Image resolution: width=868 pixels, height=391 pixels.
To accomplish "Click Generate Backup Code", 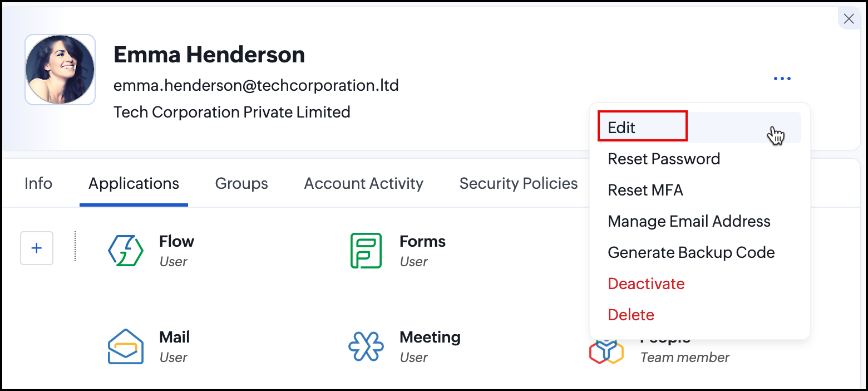I will (x=691, y=252).
